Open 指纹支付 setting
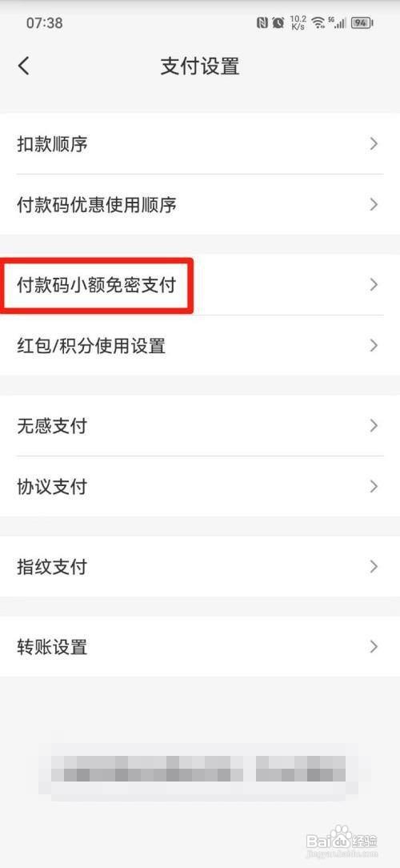Image resolution: width=400 pixels, height=868 pixels. click(200, 566)
